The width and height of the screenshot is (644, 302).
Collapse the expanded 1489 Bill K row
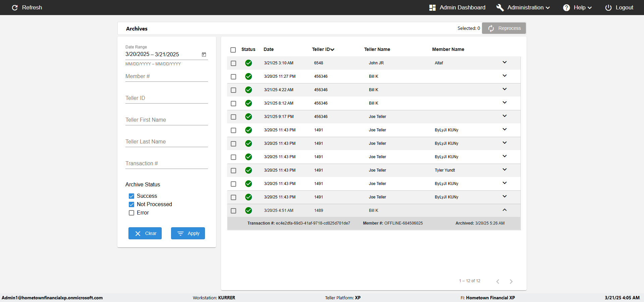click(504, 210)
